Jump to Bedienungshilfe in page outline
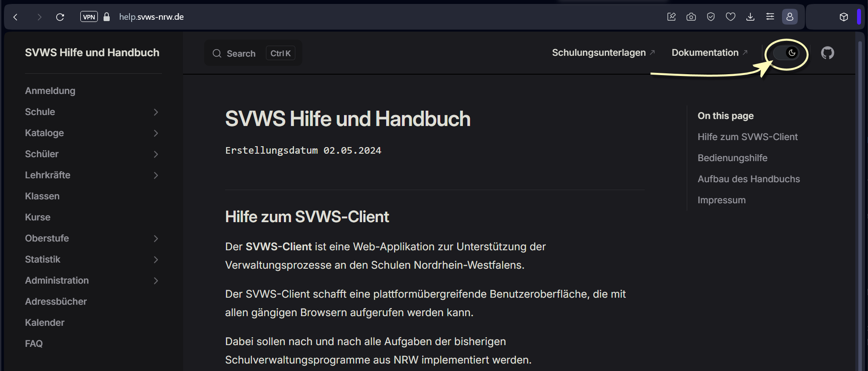The height and width of the screenshot is (371, 868). [x=732, y=158]
